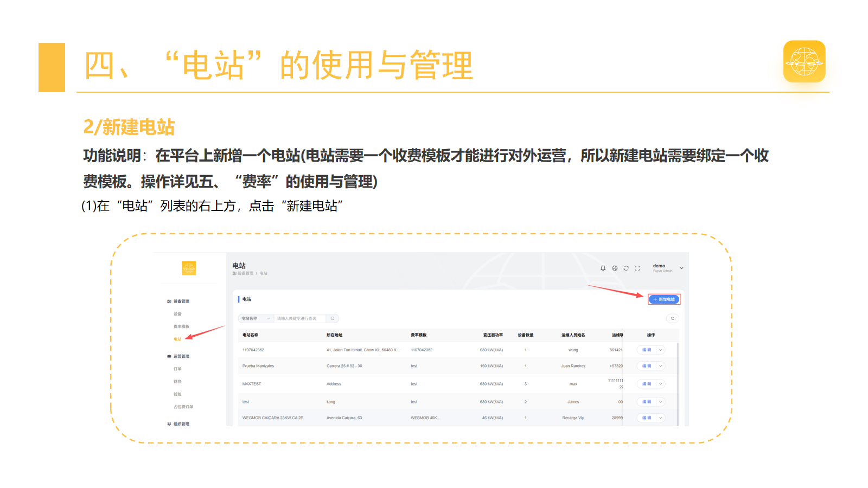Click the theme palette icon in header
Screen dimensions: 868x488
coord(615,268)
